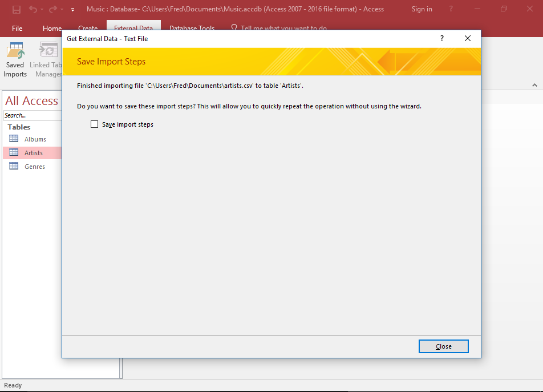Image resolution: width=543 pixels, height=392 pixels.
Task: Dismiss the dialog with its X icon
Action: point(468,38)
